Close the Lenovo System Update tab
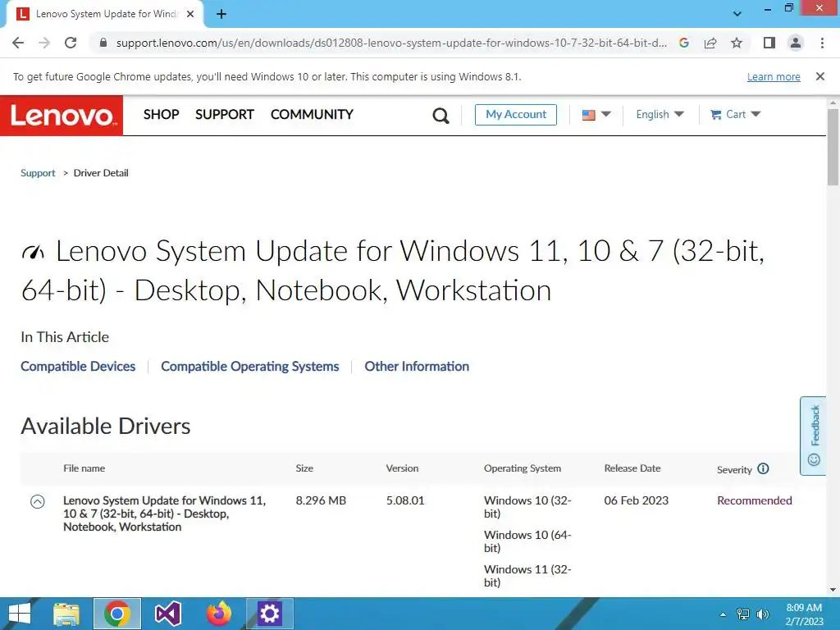 pyautogui.click(x=190, y=14)
